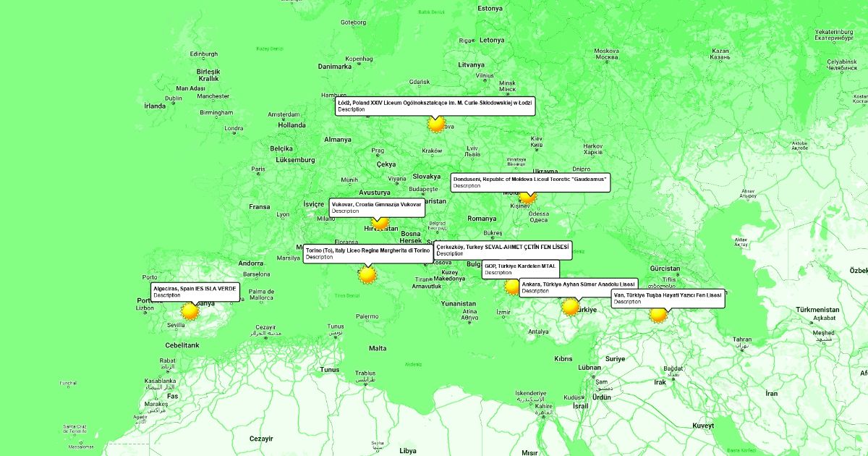Click the Algeciras, Spain sun marker
The height and width of the screenshot is (456, 868).
tap(190, 311)
